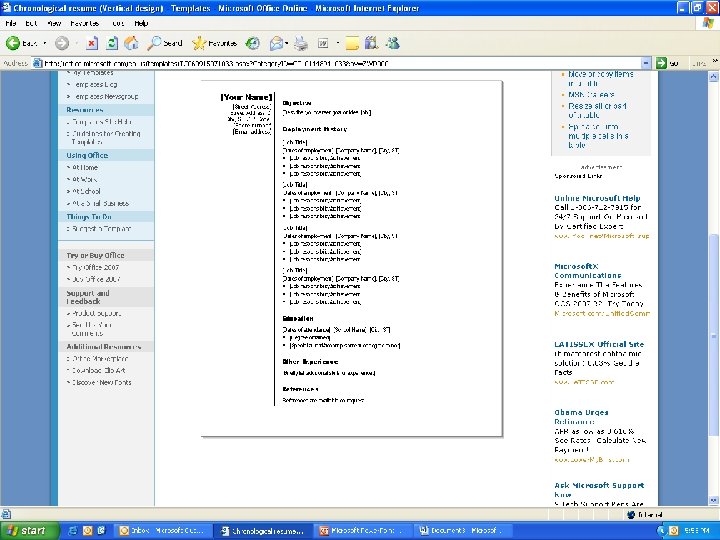
Task: Print the current page
Action: (x=301, y=43)
